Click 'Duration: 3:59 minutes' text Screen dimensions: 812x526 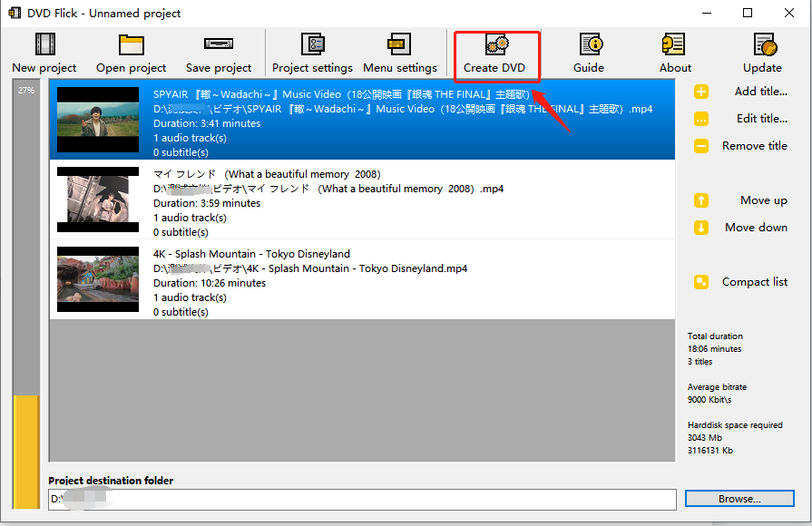pos(207,203)
